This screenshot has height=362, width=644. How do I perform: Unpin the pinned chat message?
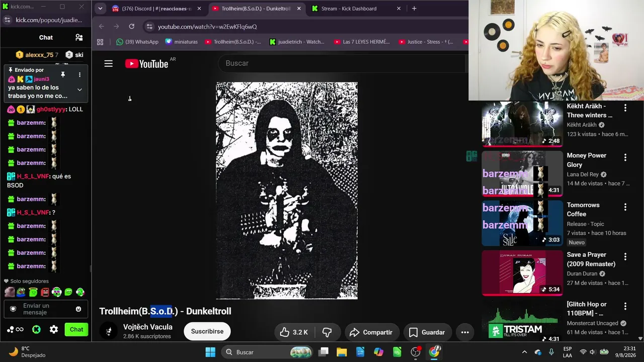[x=63, y=74]
